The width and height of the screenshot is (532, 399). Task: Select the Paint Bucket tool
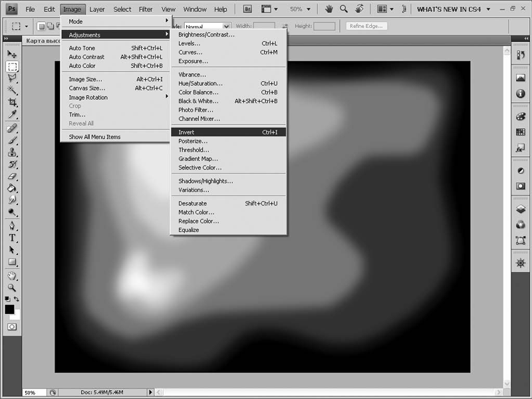(12, 188)
